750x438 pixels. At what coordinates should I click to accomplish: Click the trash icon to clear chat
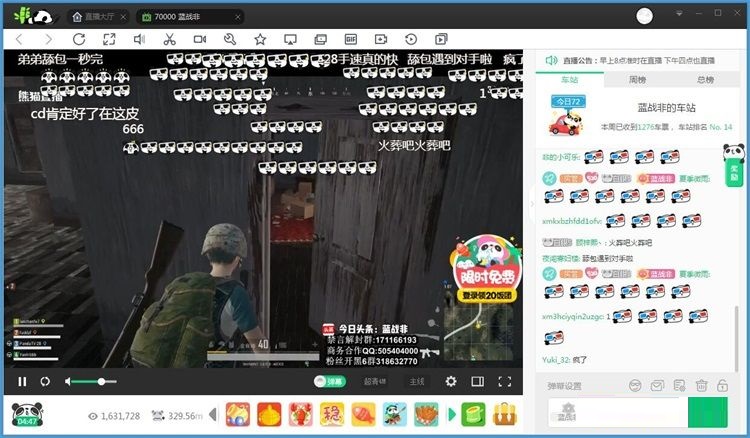701,385
